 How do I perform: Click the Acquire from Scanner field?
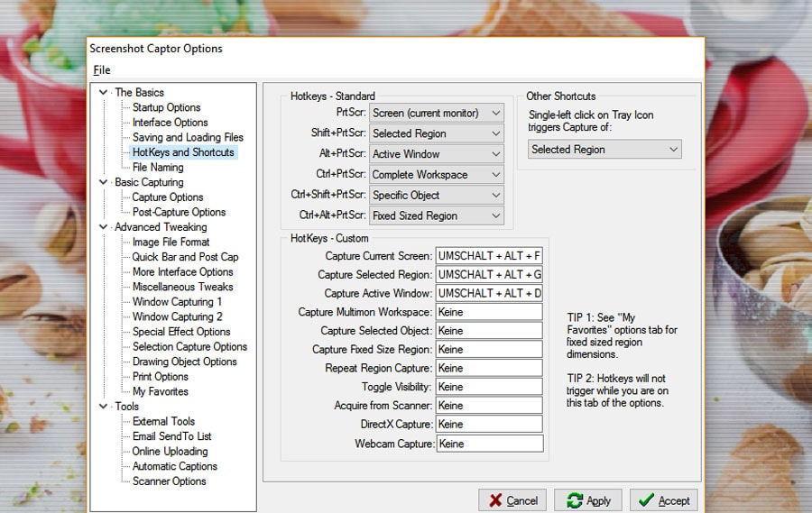tap(489, 405)
